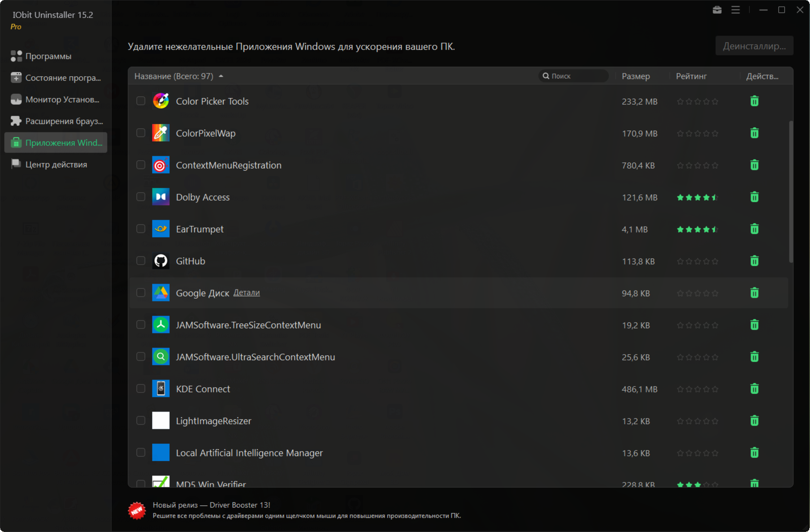Image resolution: width=810 pixels, height=532 pixels.
Task: Open Детали link for Google Диск
Action: click(x=246, y=293)
